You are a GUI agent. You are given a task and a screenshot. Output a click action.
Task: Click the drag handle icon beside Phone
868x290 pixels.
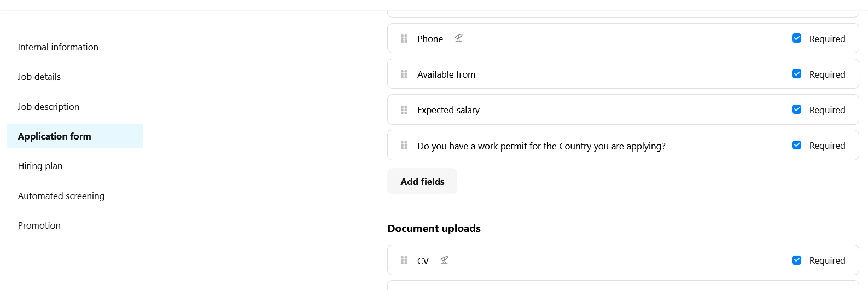pos(404,39)
